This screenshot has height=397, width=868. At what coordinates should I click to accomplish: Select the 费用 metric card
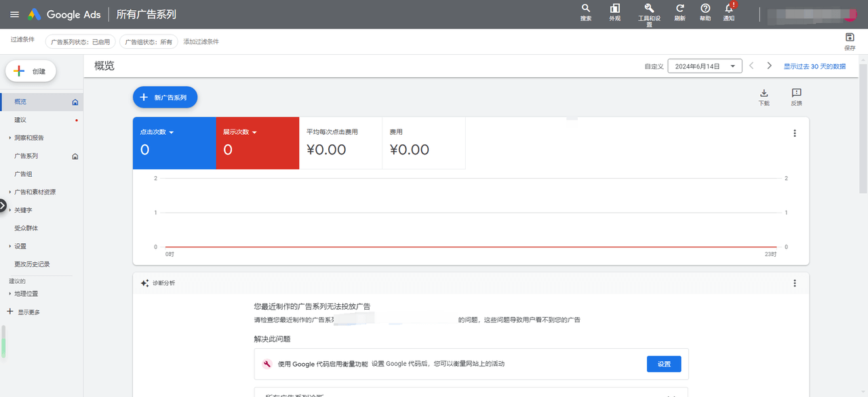point(424,143)
